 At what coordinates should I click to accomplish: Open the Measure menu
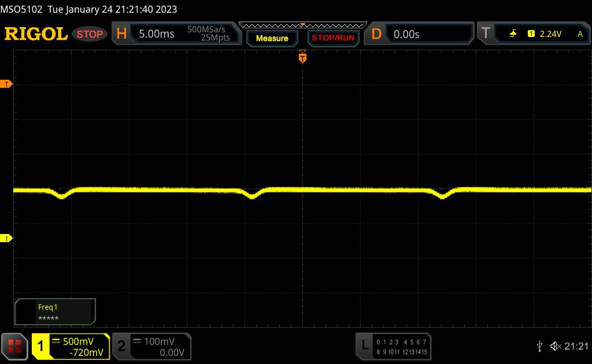pos(272,38)
